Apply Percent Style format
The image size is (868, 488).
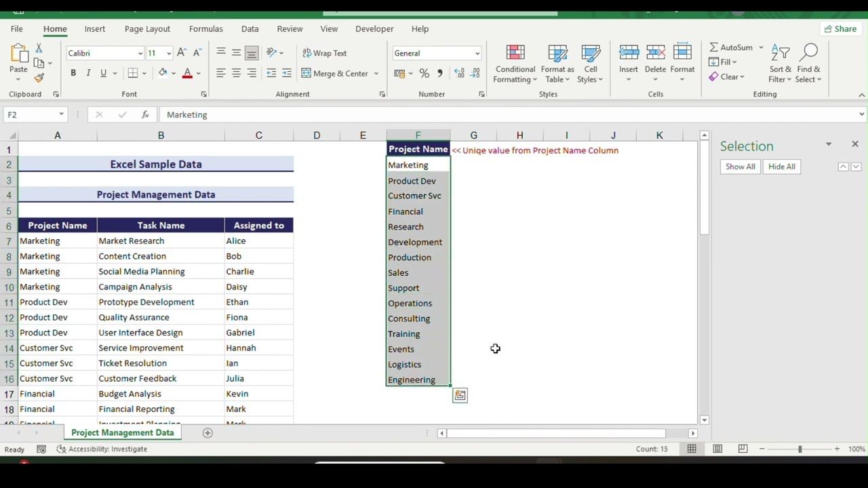(x=424, y=73)
